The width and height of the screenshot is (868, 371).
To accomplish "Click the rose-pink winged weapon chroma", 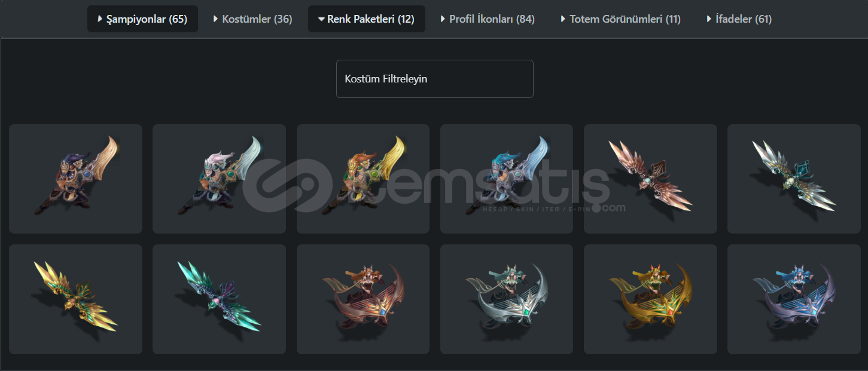I will [650, 179].
